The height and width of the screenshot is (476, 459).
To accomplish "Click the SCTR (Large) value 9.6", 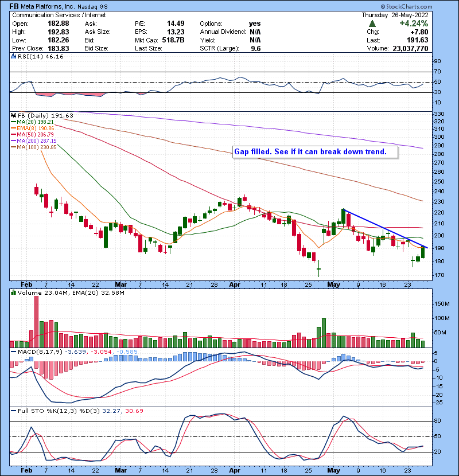I will click(256, 49).
